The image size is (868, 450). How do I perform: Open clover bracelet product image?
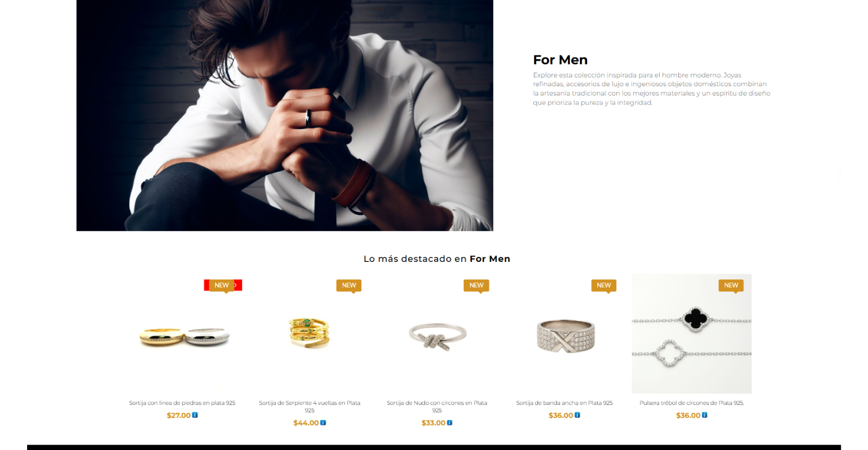click(692, 334)
